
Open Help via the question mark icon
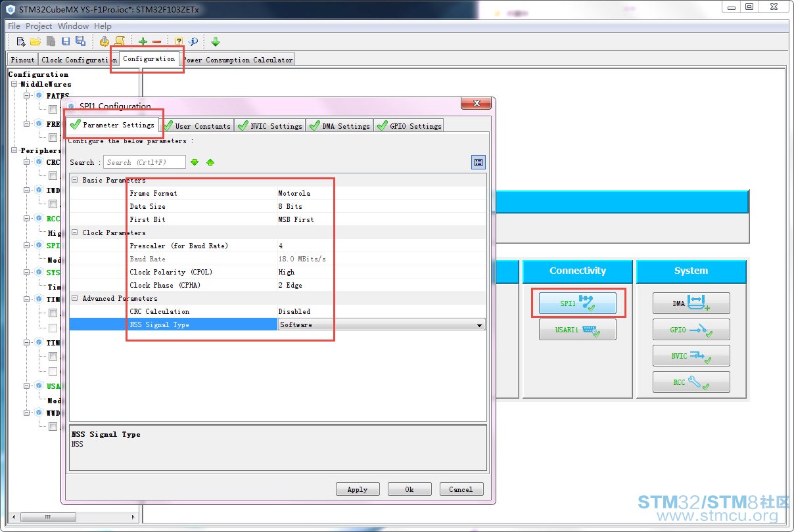point(179,41)
